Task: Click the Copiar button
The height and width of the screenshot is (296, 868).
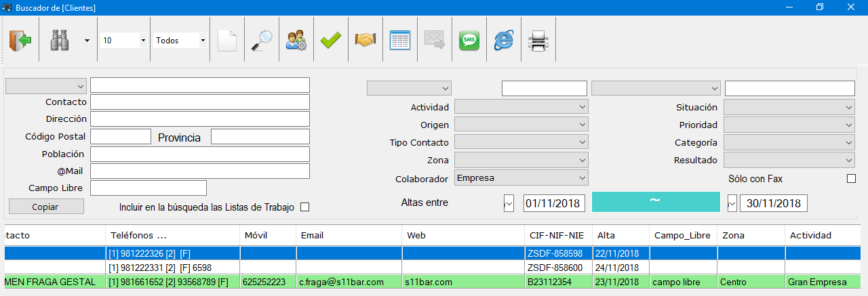Action: click(x=46, y=207)
